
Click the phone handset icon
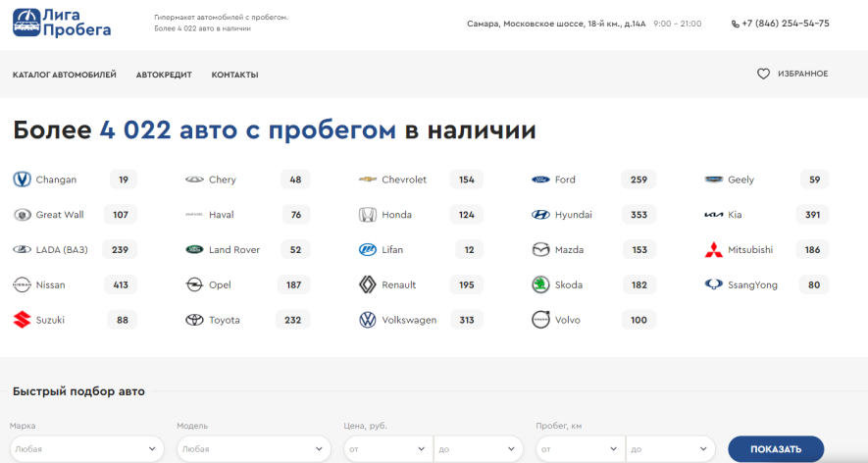736,24
